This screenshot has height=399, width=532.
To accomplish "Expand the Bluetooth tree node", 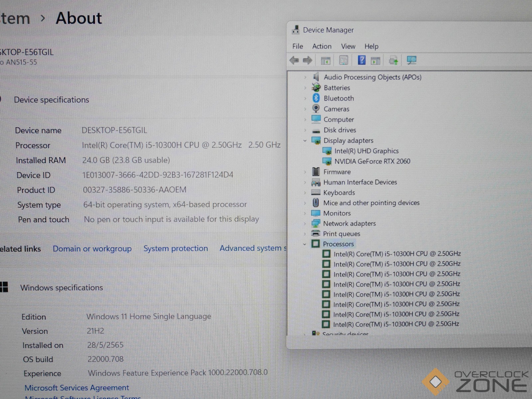I will click(x=305, y=98).
